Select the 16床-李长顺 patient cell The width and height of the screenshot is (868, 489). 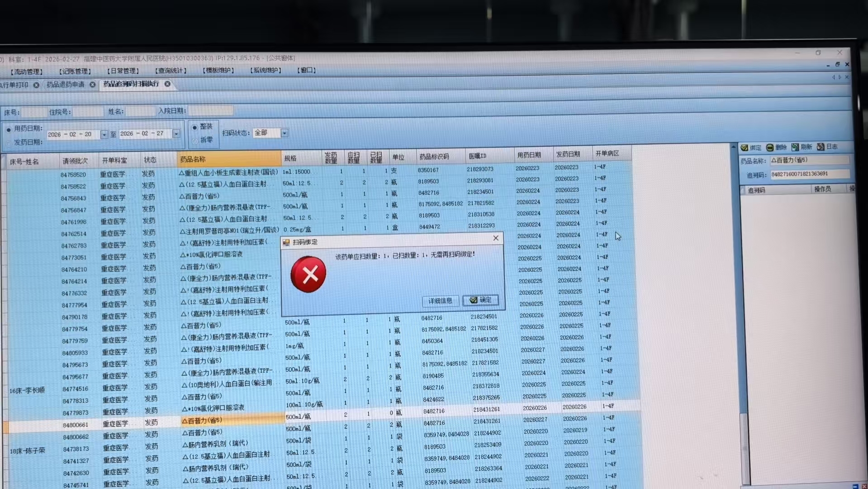click(28, 390)
